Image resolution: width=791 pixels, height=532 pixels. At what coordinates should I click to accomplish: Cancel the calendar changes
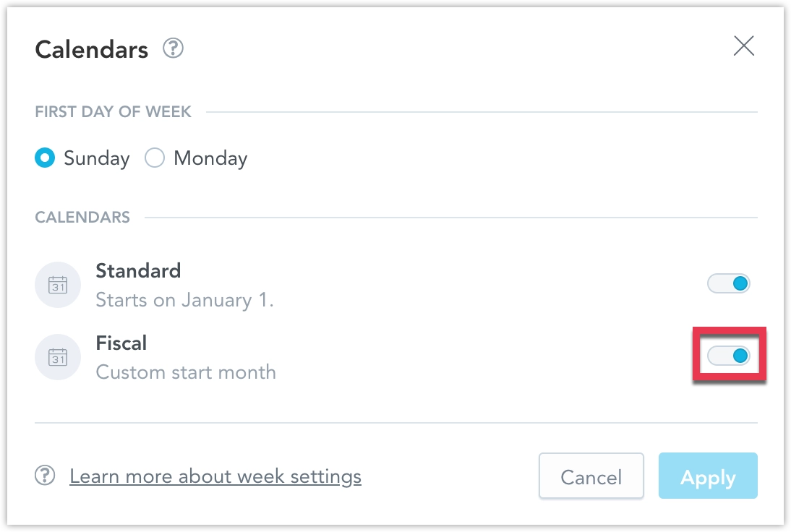tap(591, 476)
